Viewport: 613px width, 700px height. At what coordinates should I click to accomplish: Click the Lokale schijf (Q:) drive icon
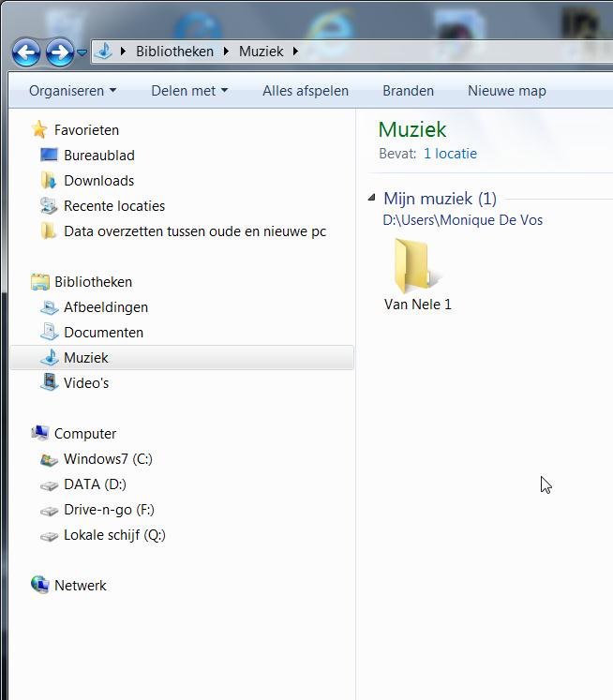point(49,536)
